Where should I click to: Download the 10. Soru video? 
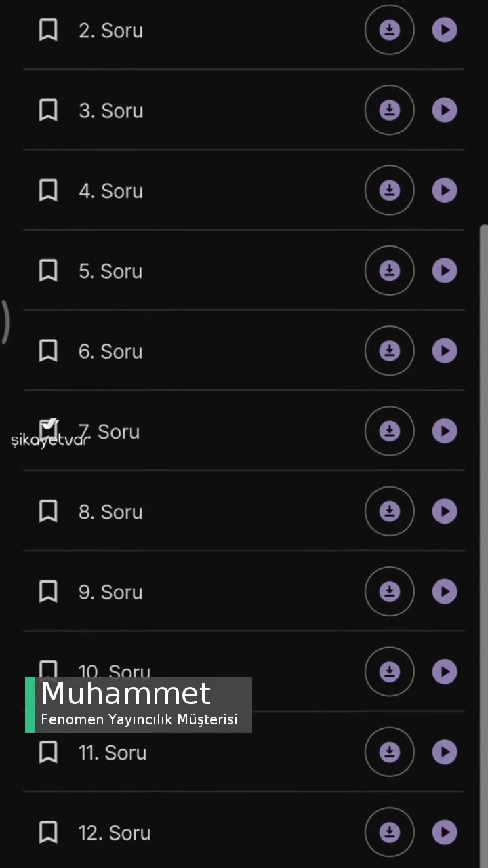[389, 671]
